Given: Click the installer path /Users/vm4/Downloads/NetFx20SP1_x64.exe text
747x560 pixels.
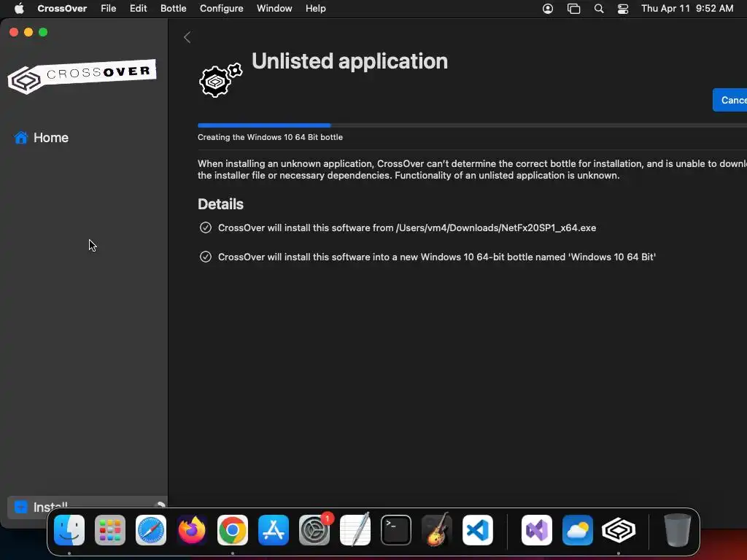Looking at the screenshot, I should coord(496,227).
